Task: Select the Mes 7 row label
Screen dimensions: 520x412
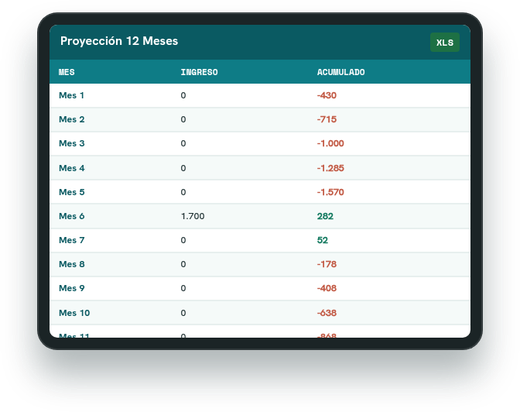Action: coord(72,240)
